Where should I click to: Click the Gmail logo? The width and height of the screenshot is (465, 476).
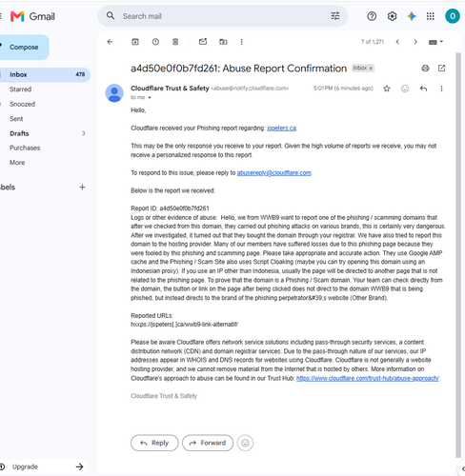pos(32,16)
